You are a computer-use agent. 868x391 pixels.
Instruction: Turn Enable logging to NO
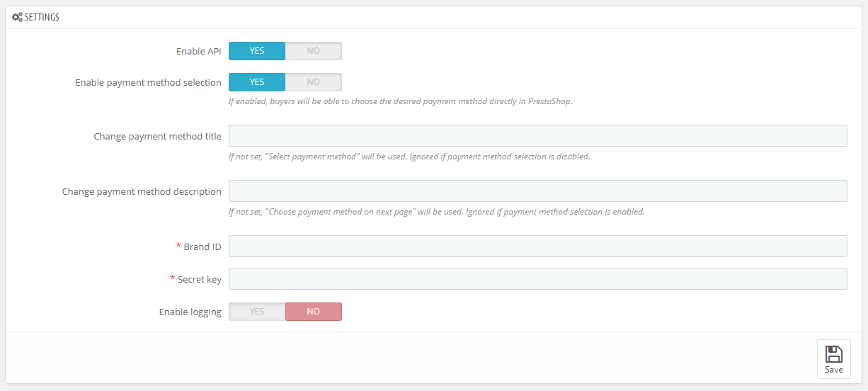point(314,312)
